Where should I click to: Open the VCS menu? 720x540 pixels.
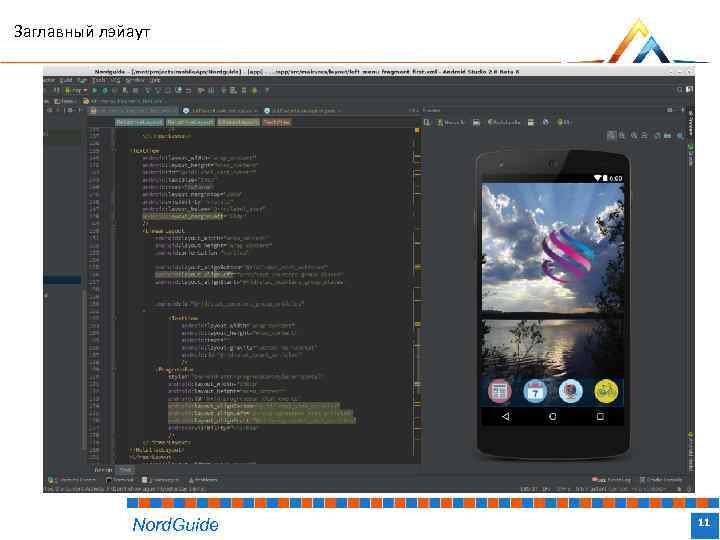point(115,80)
